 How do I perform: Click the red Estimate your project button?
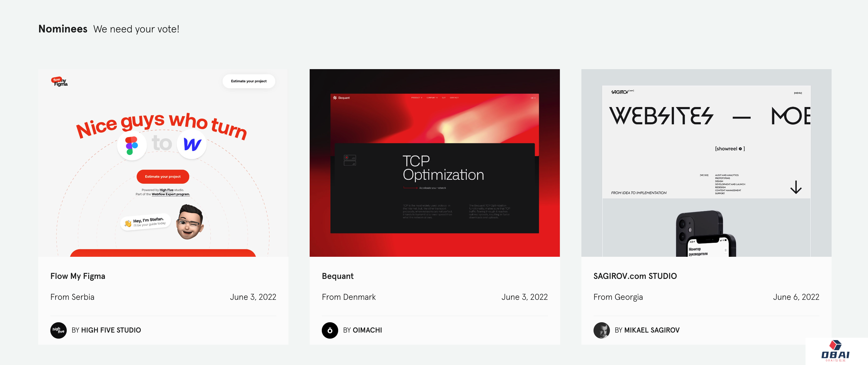pyautogui.click(x=163, y=177)
